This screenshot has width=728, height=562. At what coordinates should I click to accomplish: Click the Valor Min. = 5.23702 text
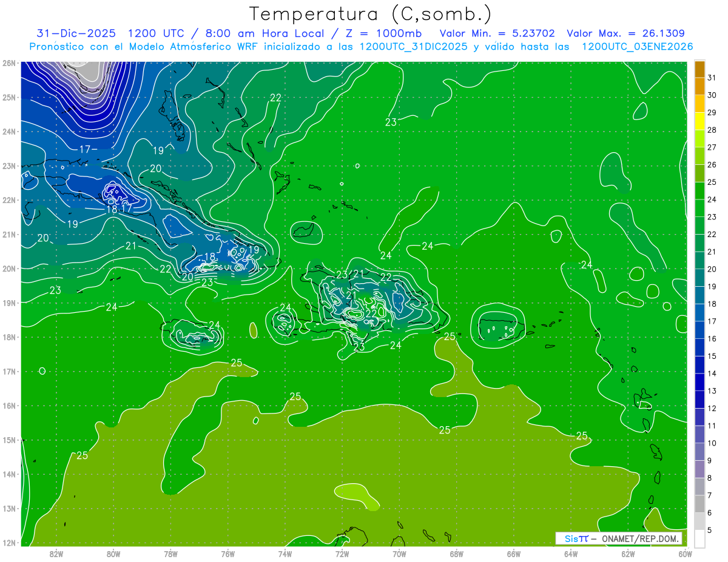pos(497,33)
